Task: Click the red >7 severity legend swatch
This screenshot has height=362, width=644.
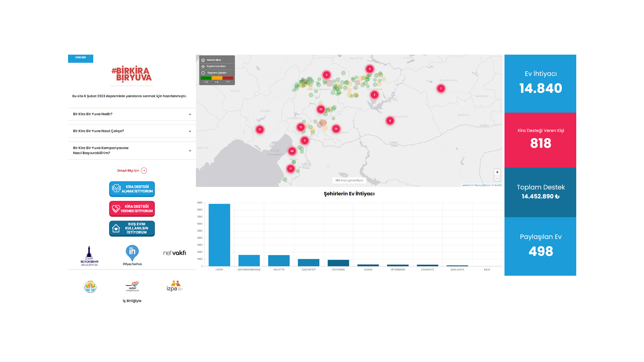Action: (x=228, y=78)
